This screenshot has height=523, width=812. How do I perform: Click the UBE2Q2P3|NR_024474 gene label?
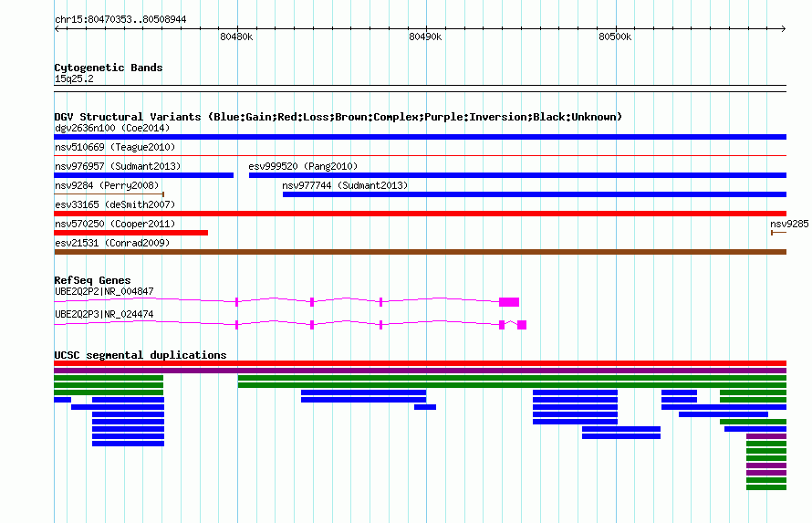104,314
